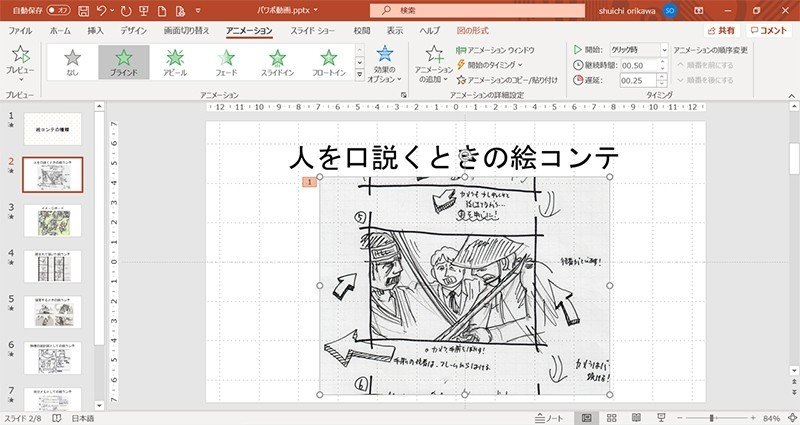Click the Save disk icon
The height and width of the screenshot is (425, 800).
[x=83, y=11]
